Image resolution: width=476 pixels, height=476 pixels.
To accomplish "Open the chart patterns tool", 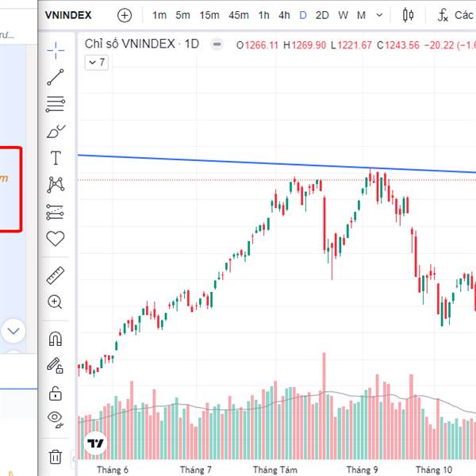I will pos(56,185).
